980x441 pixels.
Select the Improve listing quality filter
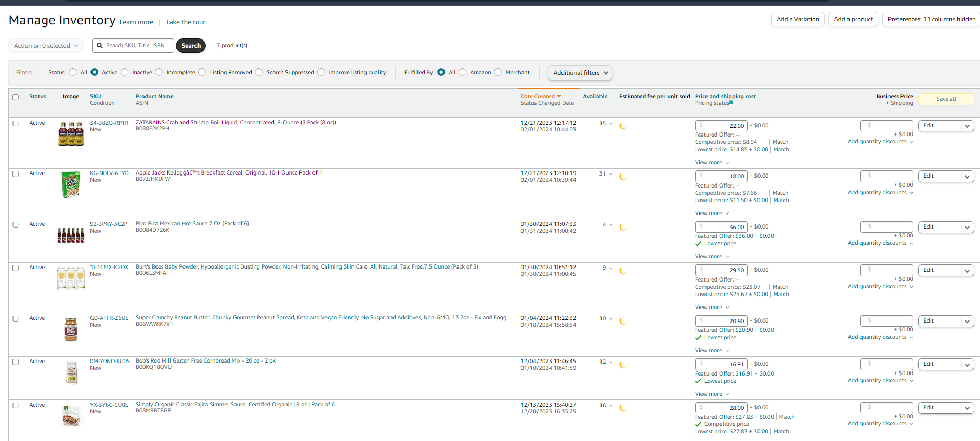point(321,72)
